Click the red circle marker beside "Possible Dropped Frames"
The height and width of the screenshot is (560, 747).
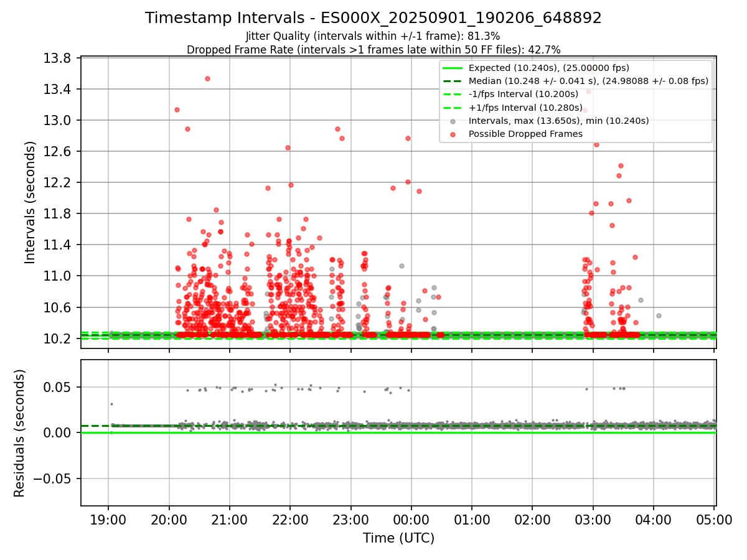tap(453, 134)
